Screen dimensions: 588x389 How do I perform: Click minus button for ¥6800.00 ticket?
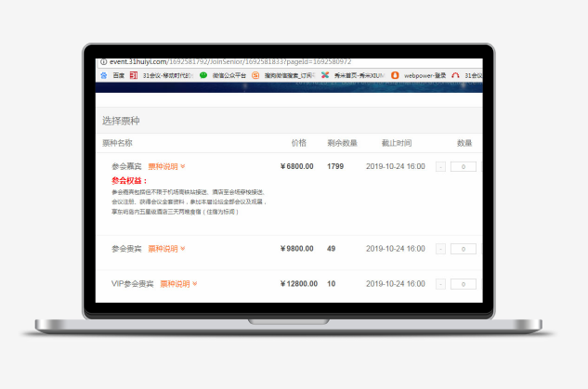point(440,167)
